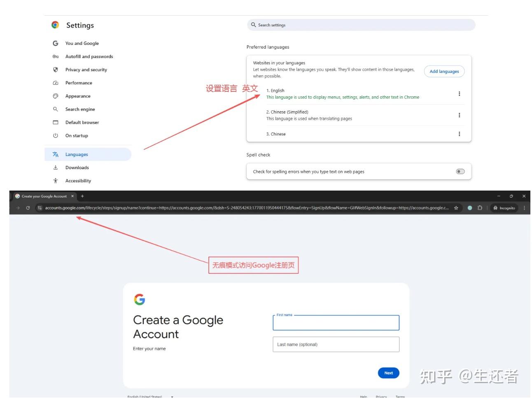Minimize the incognito browser window
The image size is (532, 398).
499,196
